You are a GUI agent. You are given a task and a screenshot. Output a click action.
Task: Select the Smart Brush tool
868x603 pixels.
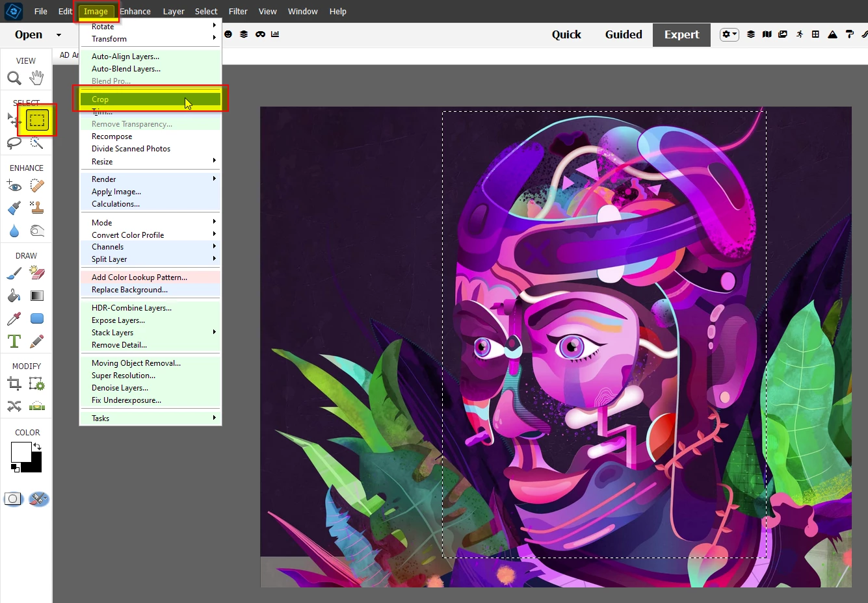point(14,209)
